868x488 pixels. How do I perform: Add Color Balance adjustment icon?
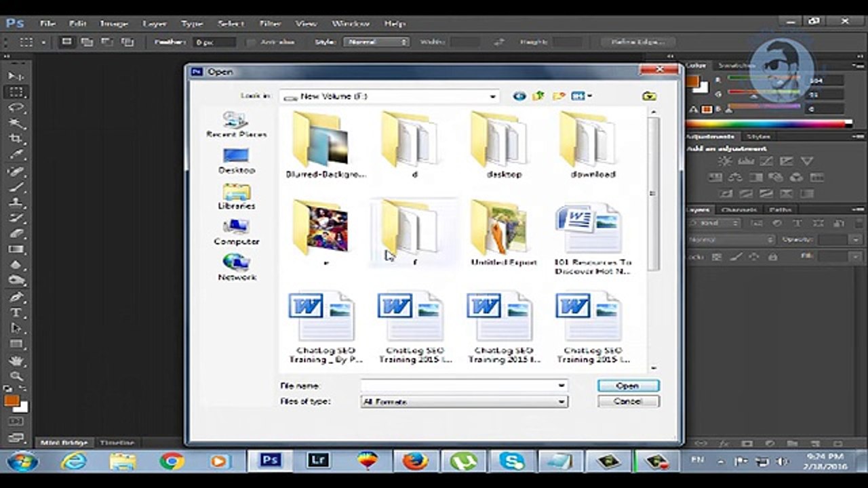(735, 178)
